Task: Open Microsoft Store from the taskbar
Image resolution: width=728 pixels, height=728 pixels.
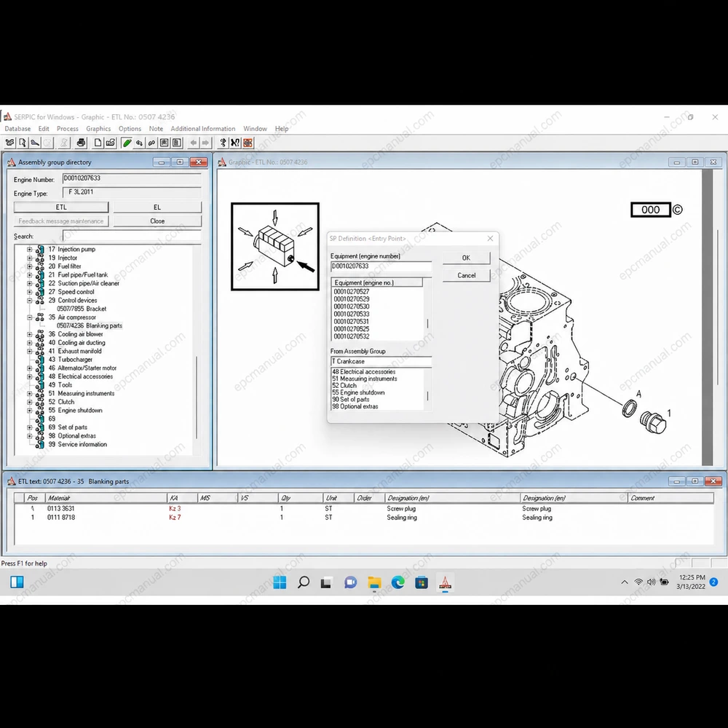Action: click(x=422, y=582)
